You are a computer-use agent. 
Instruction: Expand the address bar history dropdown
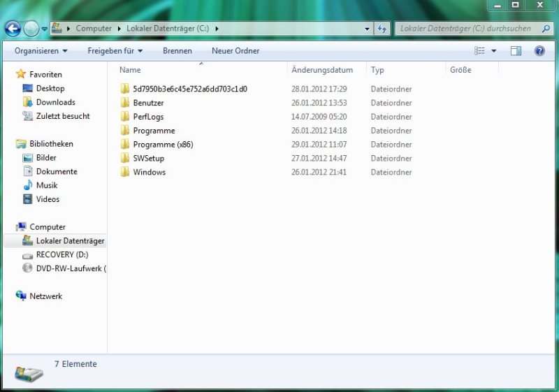point(368,29)
